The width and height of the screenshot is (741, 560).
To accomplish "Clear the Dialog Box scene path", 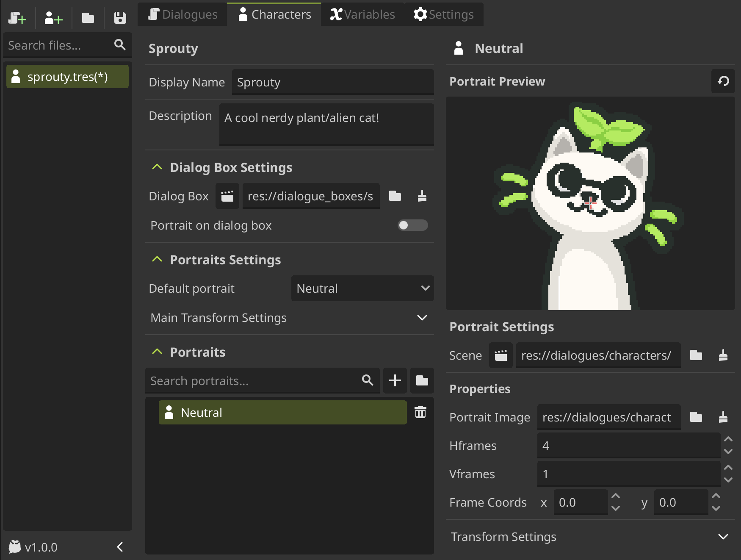I will (422, 196).
